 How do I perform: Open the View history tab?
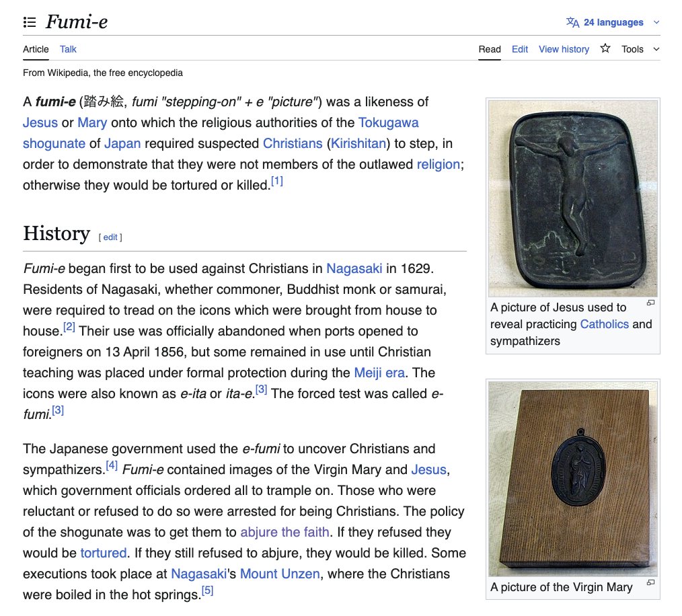point(564,49)
